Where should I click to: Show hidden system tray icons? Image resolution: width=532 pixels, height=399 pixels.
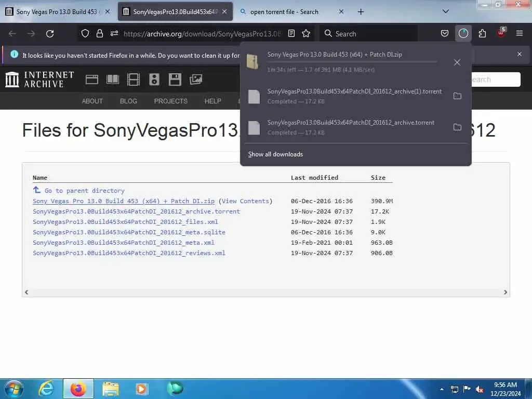[x=442, y=389]
